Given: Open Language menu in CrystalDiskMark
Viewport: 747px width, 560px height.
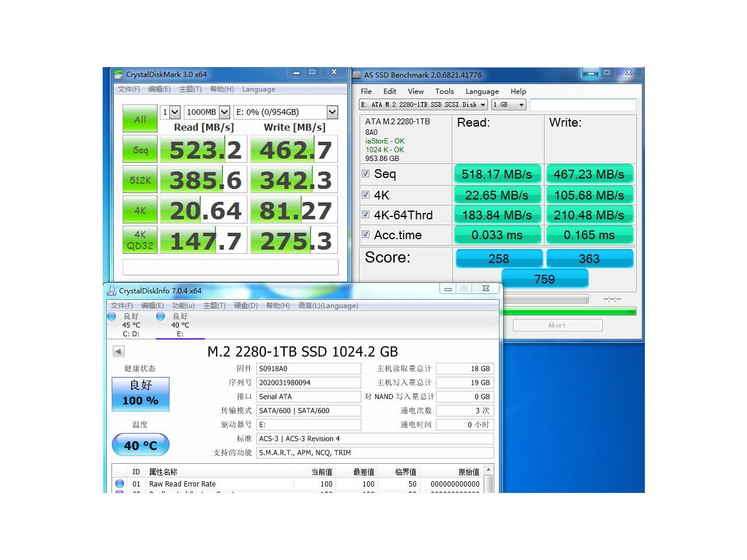Looking at the screenshot, I should coord(259,89).
